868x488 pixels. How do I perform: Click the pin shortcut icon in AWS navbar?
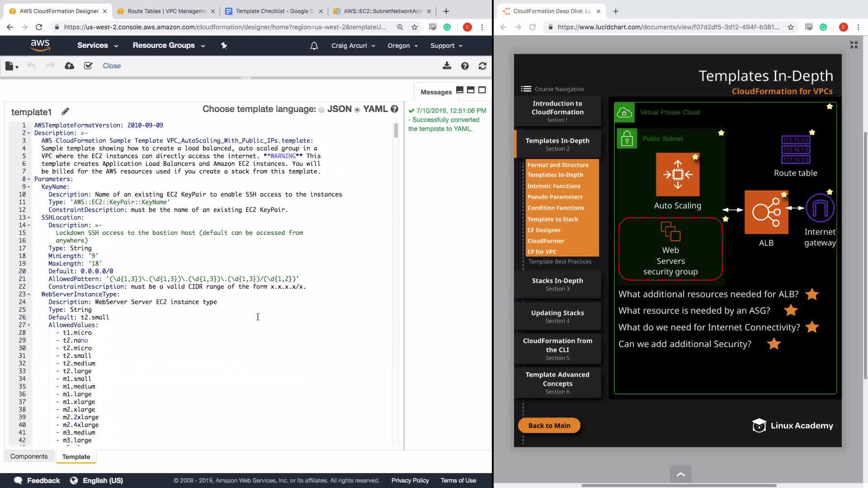click(224, 46)
